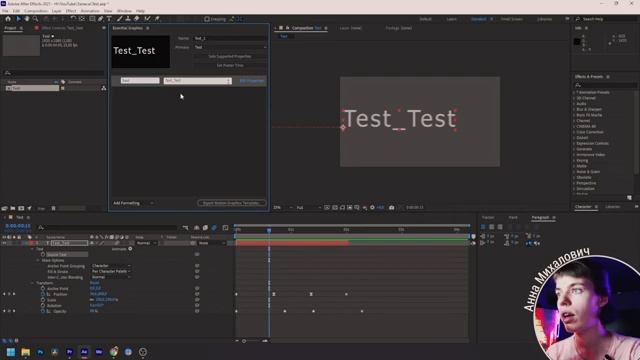The image size is (640, 360).
Task: Open layer blending Mode Normal dropdown
Action: [x=147, y=243]
